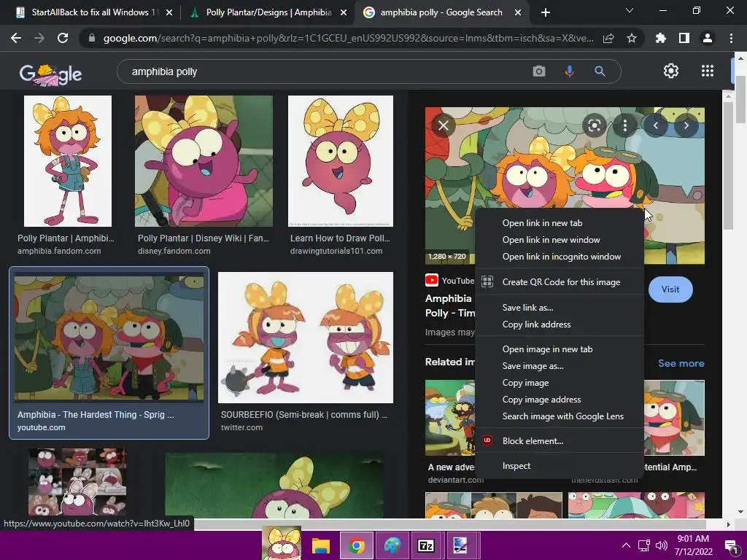Select Copy image address
The height and width of the screenshot is (560, 747).
[x=560, y=399]
